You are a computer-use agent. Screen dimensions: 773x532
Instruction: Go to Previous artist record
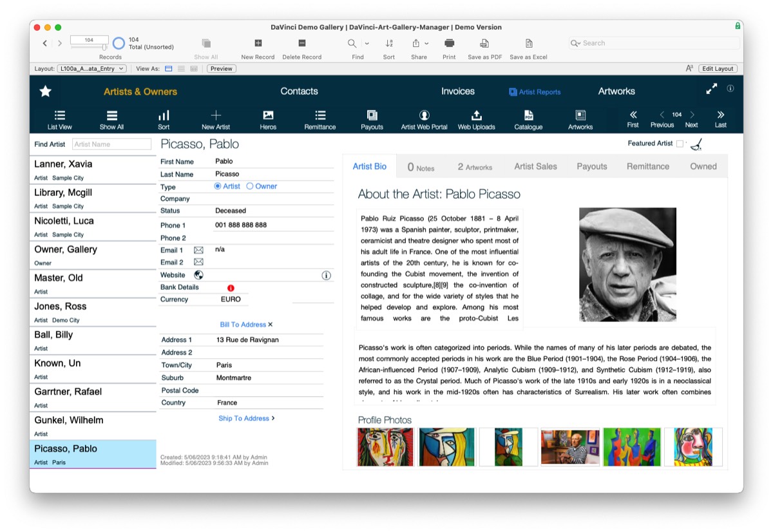662,119
